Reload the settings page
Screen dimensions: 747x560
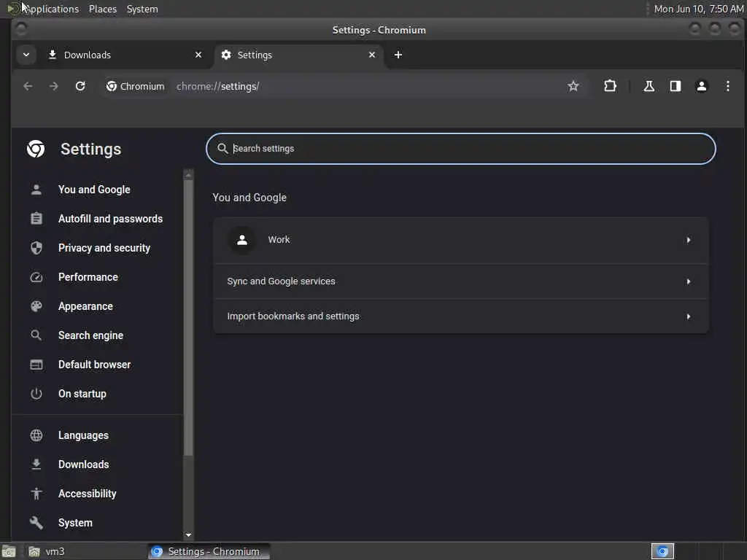[80, 86]
